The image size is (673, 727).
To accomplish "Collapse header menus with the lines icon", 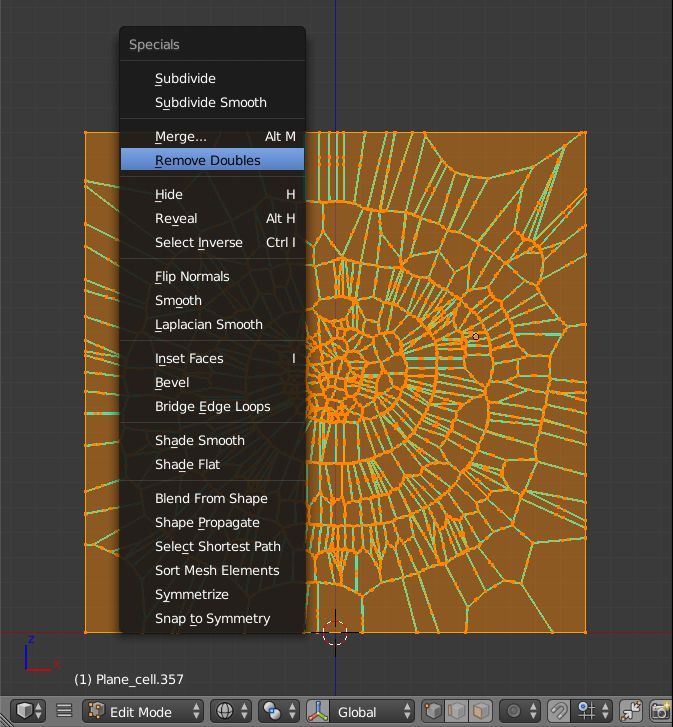I will [x=64, y=710].
